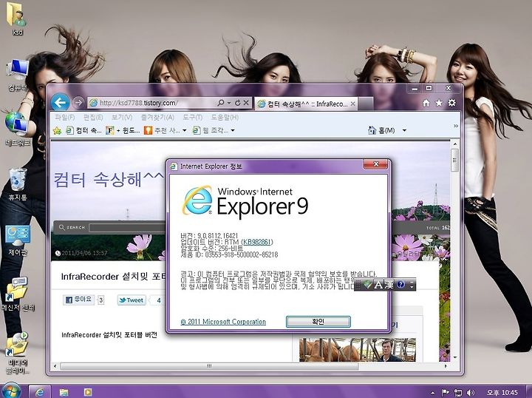Select the 휴지통 recycle bin icon
This screenshot has width=532, height=398.
point(18,183)
